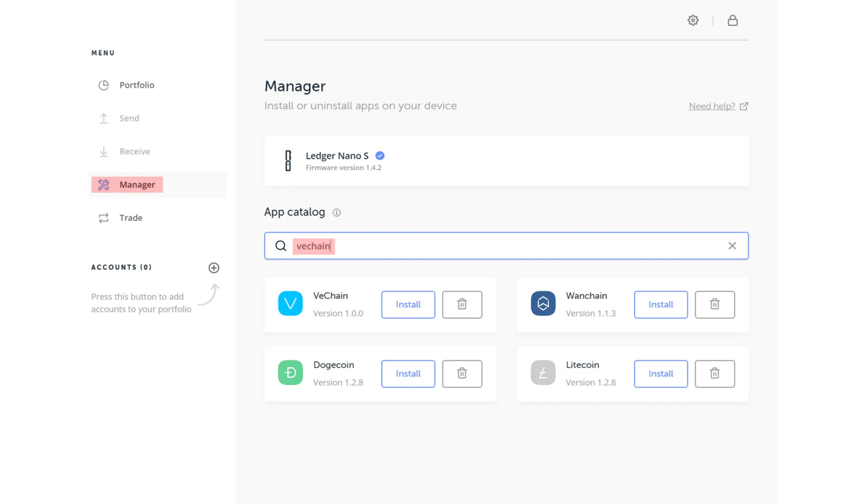
Task: Click the Ledger Nano S verified badge
Action: (x=380, y=156)
